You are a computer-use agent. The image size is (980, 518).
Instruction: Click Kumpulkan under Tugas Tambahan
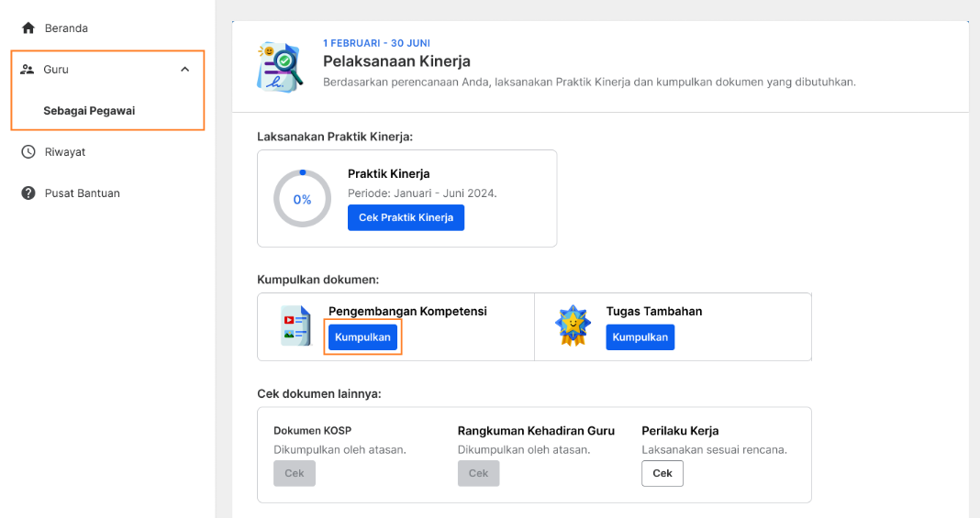pos(640,337)
